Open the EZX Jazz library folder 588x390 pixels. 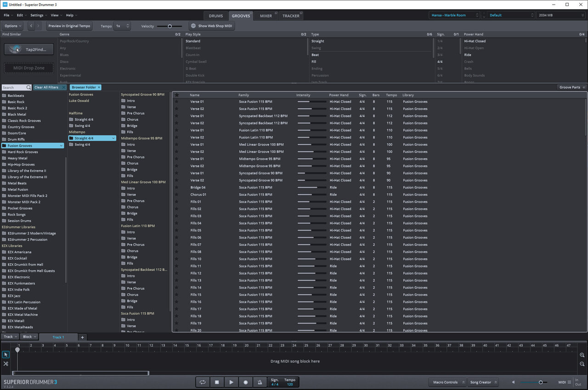(x=14, y=296)
